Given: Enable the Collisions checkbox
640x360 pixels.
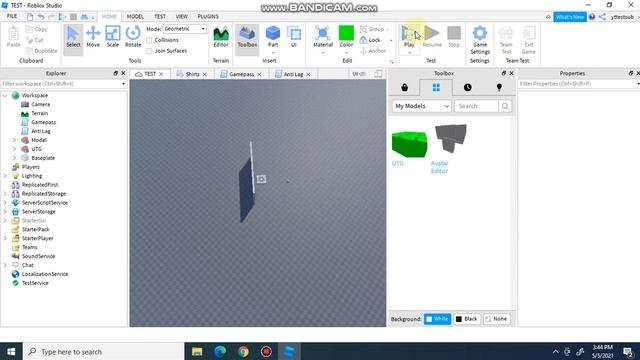Looking at the screenshot, I should 149,40.
